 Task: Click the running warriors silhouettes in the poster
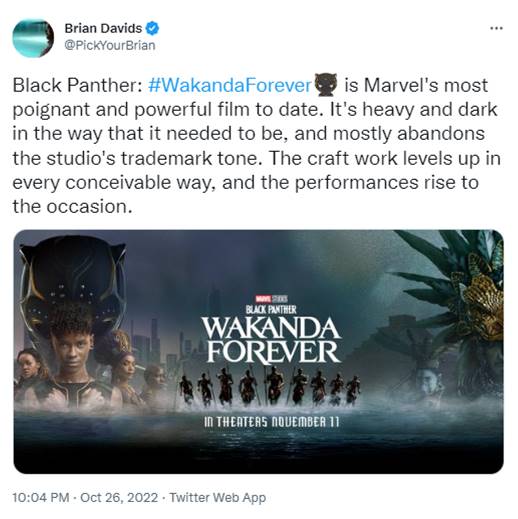point(269,386)
